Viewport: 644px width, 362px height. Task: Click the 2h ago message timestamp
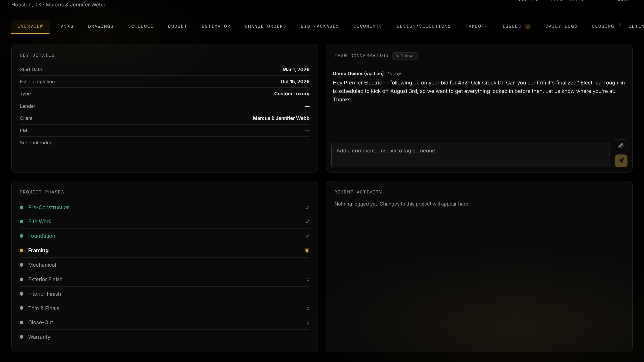tap(394, 74)
